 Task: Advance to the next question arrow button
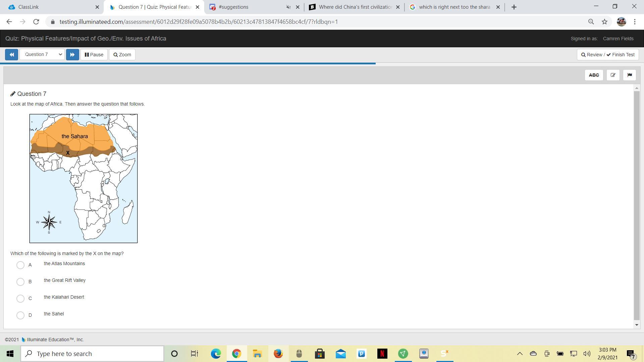click(x=72, y=55)
